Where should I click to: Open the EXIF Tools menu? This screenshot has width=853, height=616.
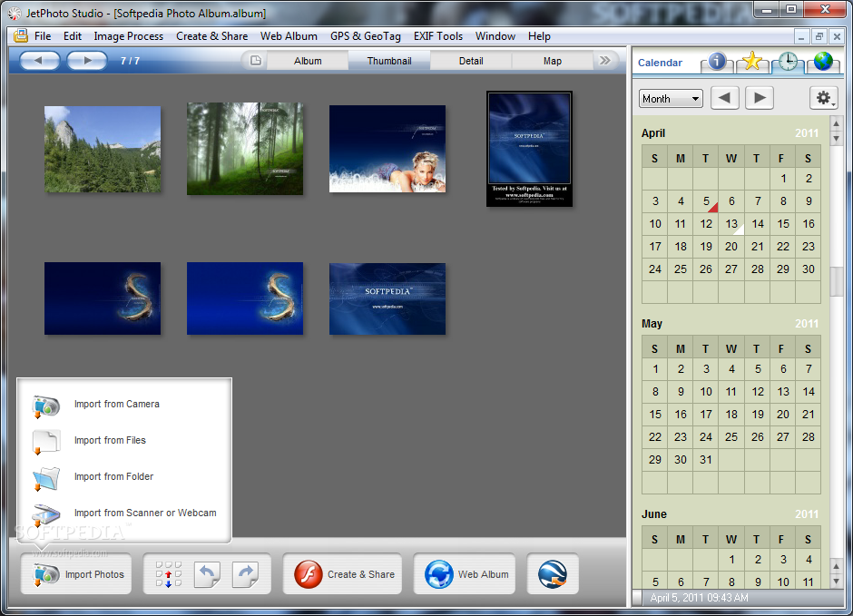[438, 36]
